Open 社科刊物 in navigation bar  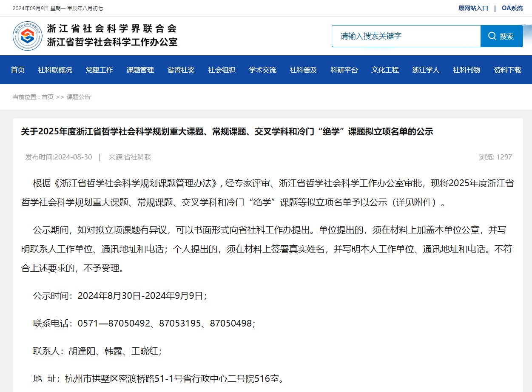pyautogui.click(x=467, y=70)
